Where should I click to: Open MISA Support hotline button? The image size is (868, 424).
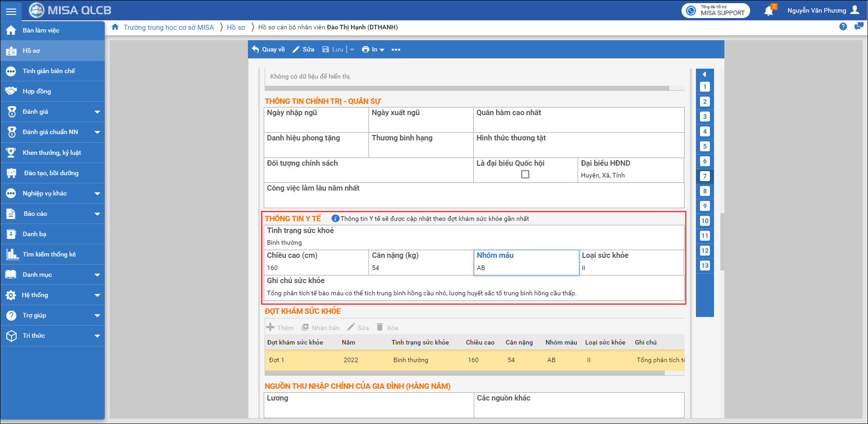(715, 10)
